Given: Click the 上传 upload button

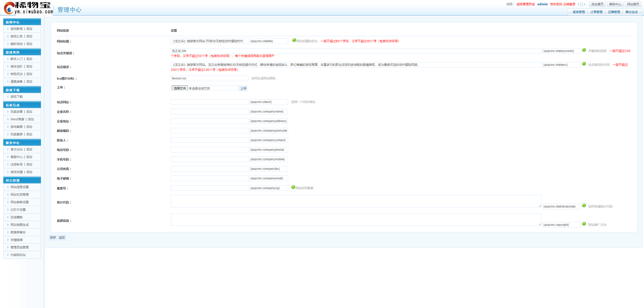Looking at the screenshot, I should tap(243, 88).
